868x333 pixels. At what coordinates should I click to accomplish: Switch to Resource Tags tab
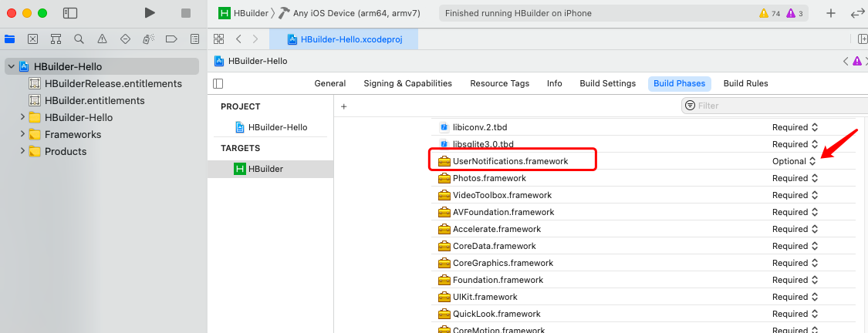(499, 83)
